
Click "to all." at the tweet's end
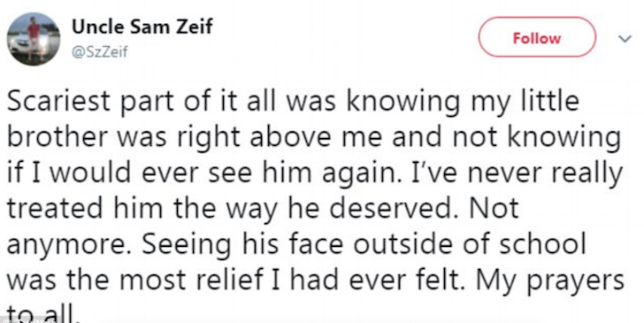42,313
